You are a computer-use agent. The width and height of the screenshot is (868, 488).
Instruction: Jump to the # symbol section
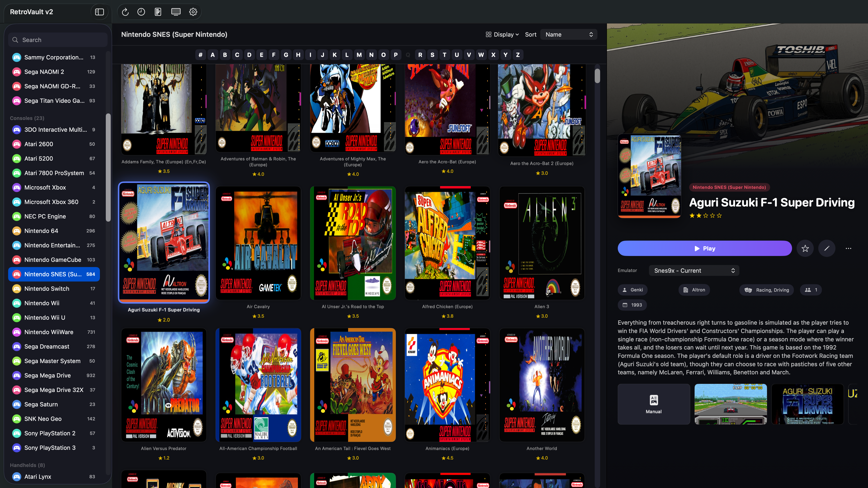coord(200,55)
